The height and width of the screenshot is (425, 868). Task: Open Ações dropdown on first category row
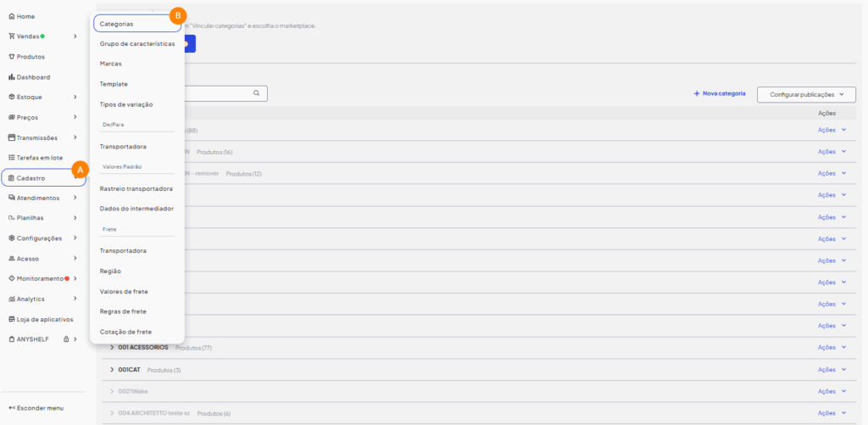(832, 130)
